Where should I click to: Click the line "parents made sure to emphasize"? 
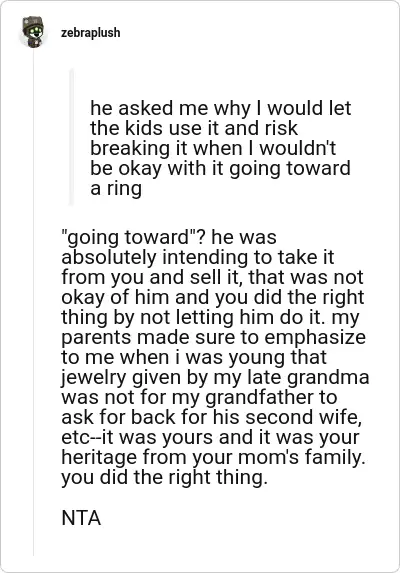(x=213, y=337)
